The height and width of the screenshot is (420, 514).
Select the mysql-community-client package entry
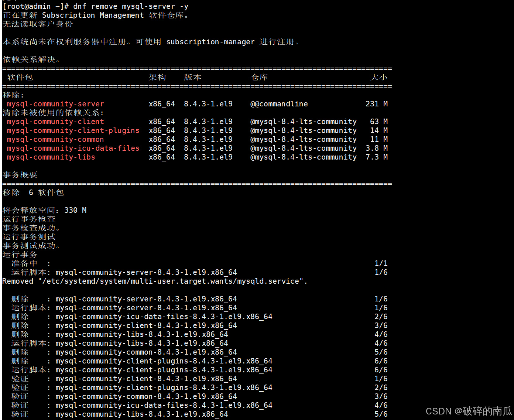tap(55, 122)
